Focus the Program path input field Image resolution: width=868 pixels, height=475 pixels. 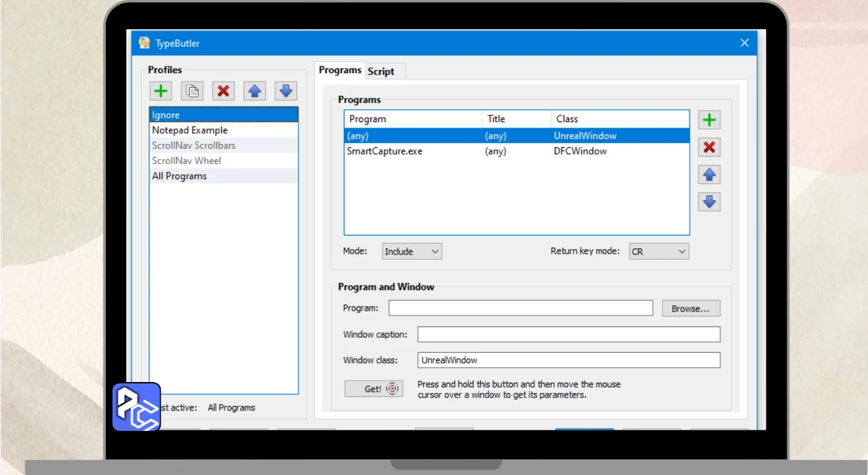[520, 309]
